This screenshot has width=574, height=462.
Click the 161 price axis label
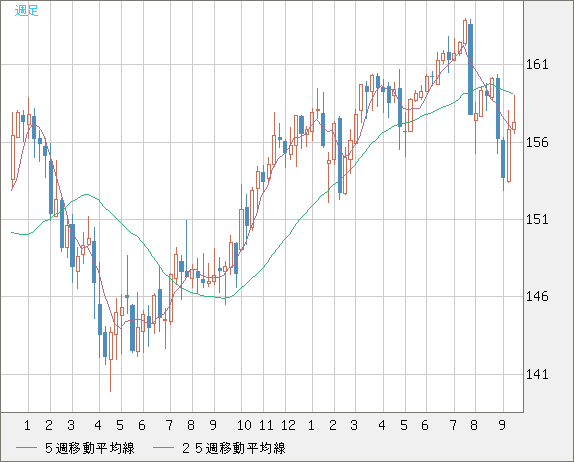(x=537, y=65)
